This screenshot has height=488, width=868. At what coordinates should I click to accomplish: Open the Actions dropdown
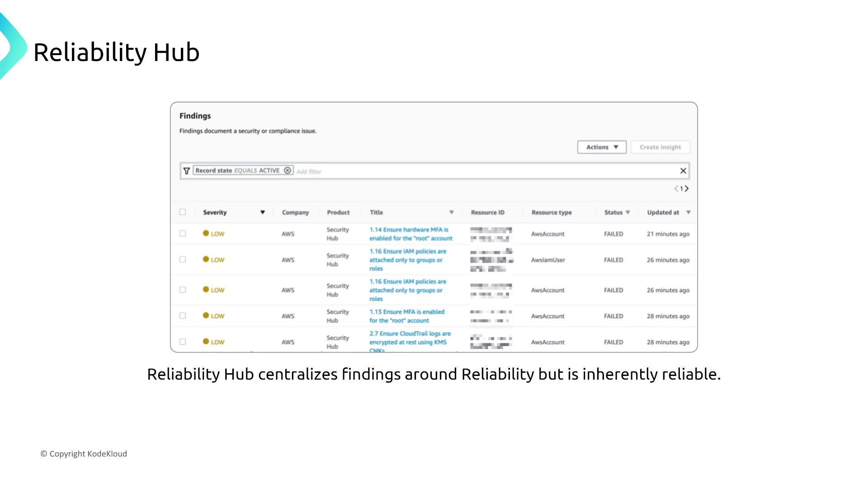pyautogui.click(x=602, y=147)
